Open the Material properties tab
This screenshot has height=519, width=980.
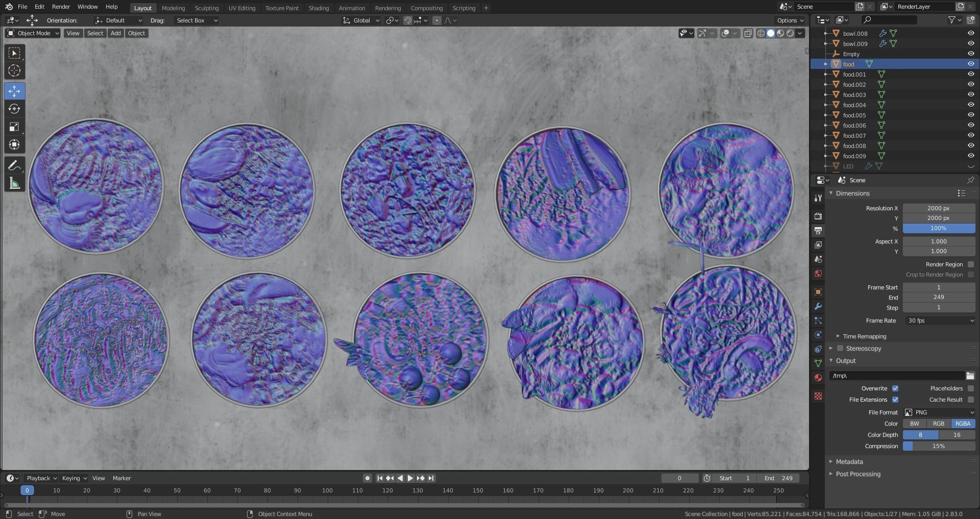(818, 378)
